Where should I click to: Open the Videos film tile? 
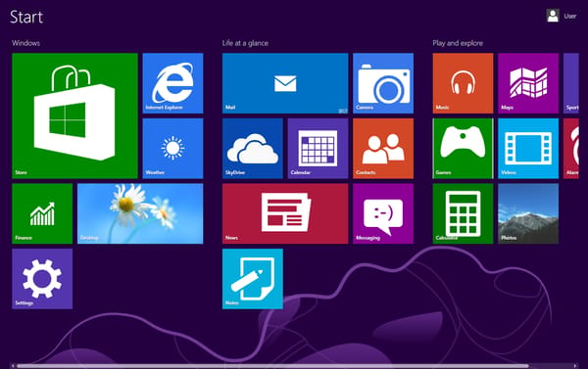[528, 149]
